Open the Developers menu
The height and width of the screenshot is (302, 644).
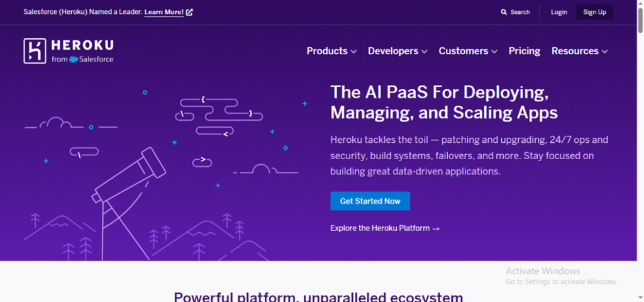[397, 51]
